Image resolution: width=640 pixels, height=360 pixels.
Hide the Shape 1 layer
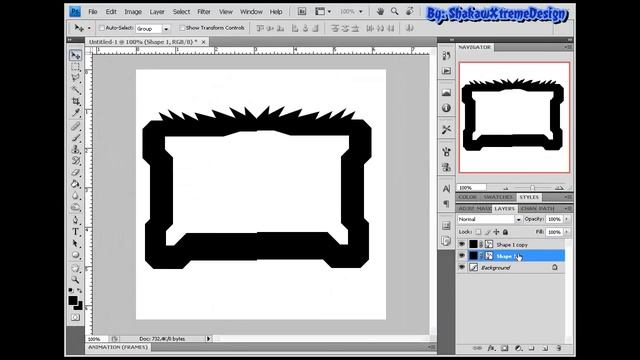(462, 256)
